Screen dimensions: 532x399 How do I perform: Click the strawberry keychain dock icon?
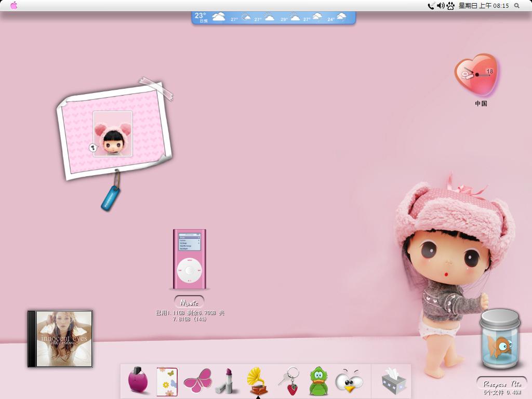pos(289,381)
